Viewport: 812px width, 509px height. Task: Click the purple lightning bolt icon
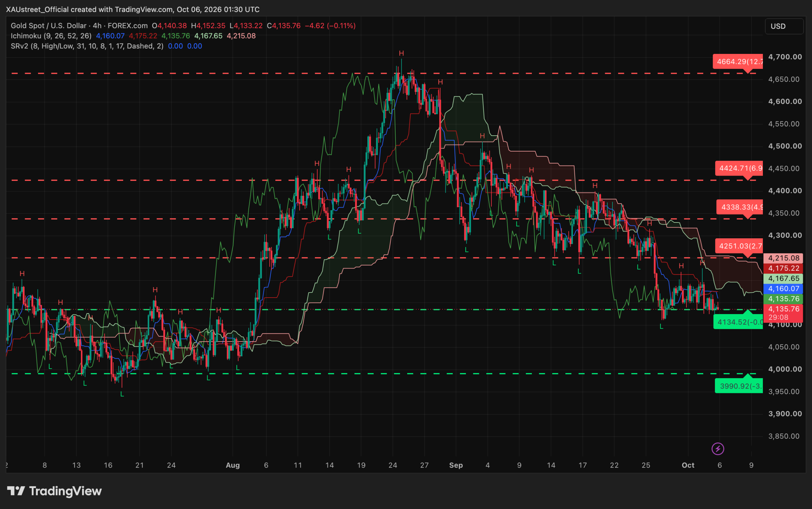coord(718,449)
